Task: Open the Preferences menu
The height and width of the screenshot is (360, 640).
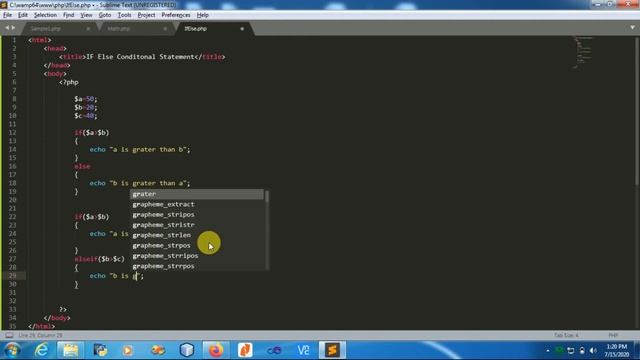Action: click(176, 15)
